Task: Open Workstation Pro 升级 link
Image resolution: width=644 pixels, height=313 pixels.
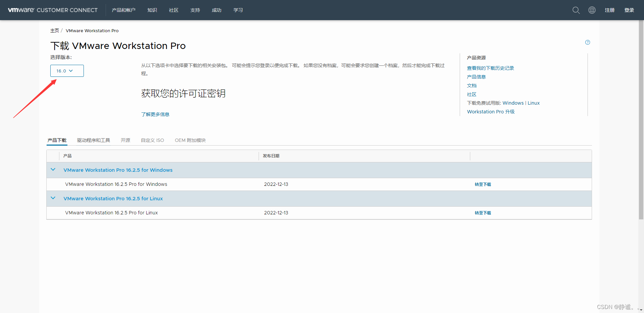Action: 491,112
